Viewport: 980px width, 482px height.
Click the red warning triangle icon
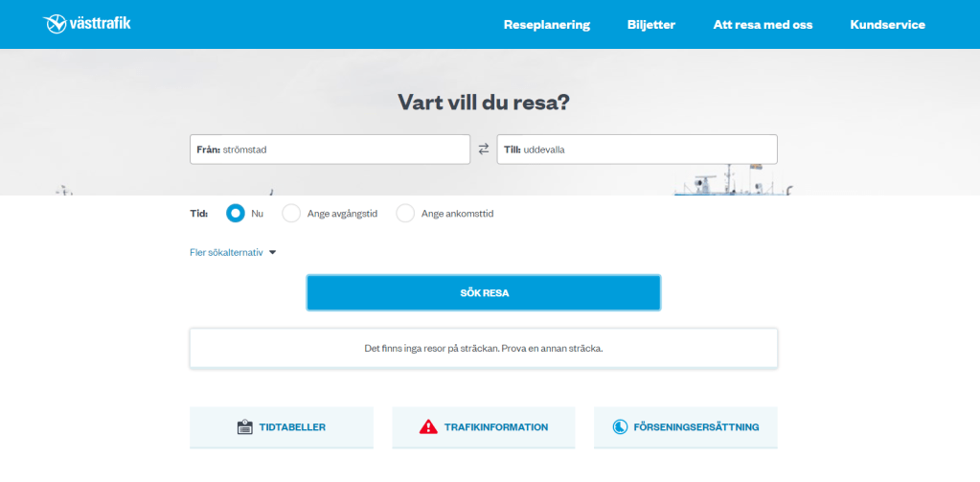click(x=428, y=427)
